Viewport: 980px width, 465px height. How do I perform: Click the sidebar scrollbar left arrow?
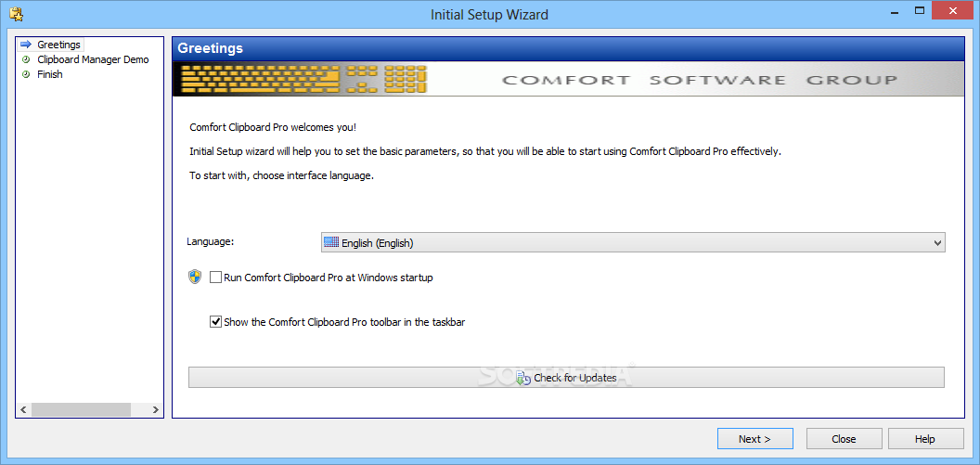point(23,410)
